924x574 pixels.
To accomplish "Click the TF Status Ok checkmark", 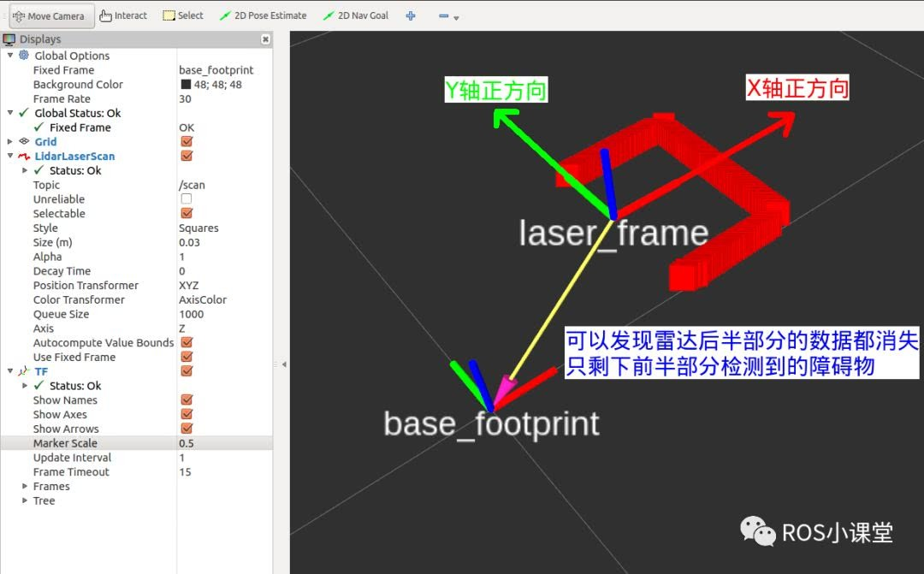I will pos(38,386).
